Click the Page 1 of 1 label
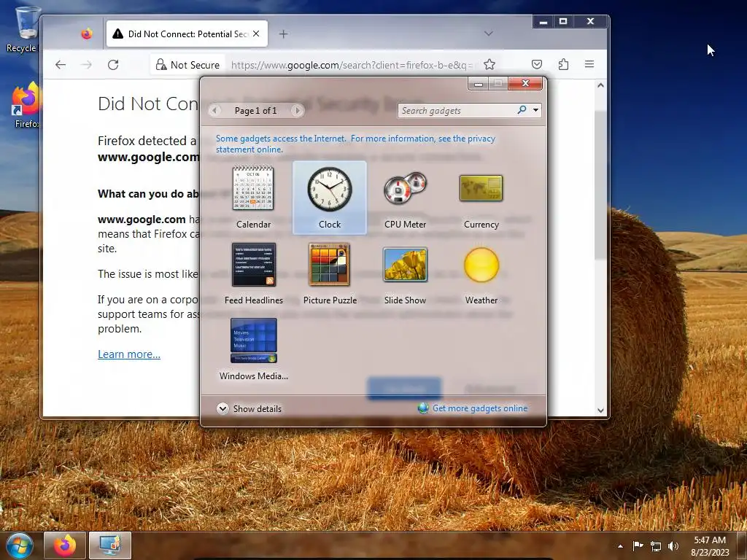The image size is (747, 560). (255, 111)
